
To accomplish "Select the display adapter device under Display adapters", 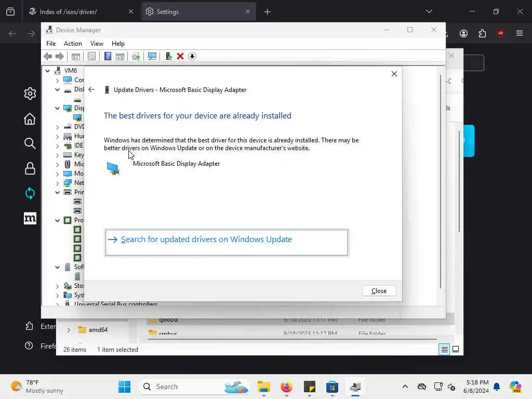I will (x=78, y=118).
